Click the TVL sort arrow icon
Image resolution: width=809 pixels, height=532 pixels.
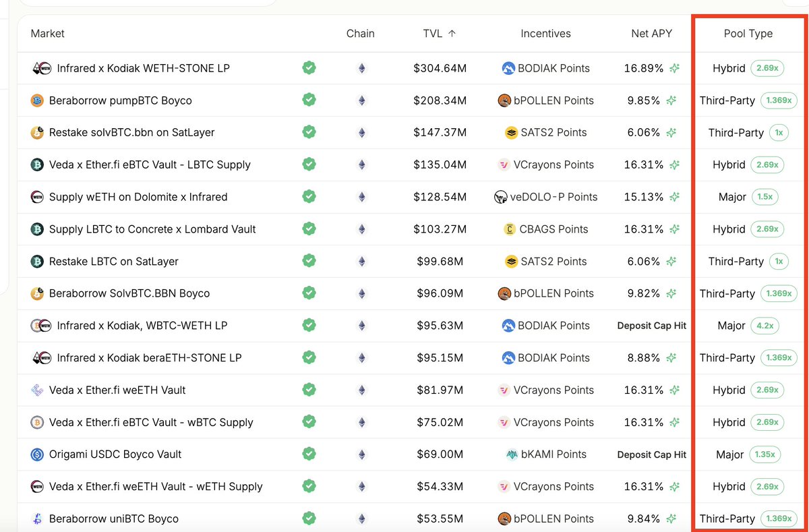click(452, 33)
